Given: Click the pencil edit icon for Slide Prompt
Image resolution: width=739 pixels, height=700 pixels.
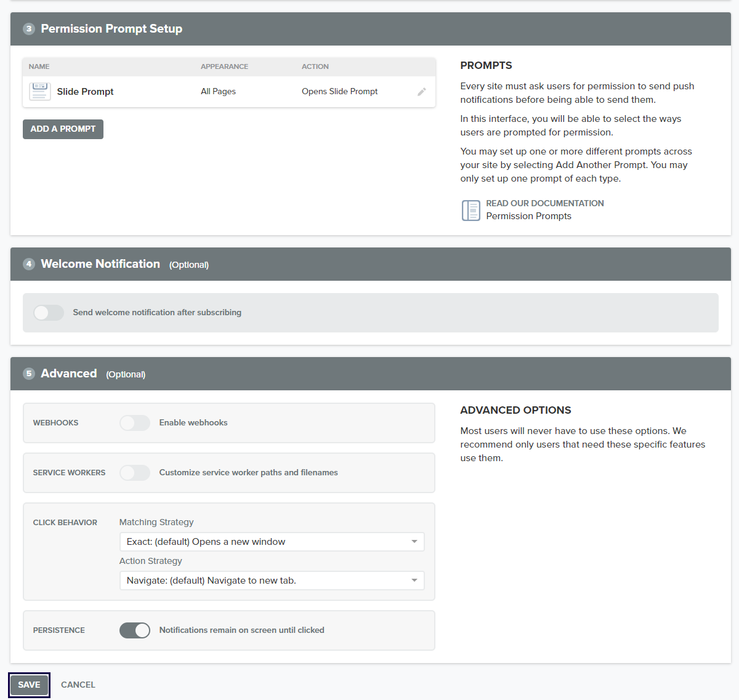Looking at the screenshot, I should (422, 92).
